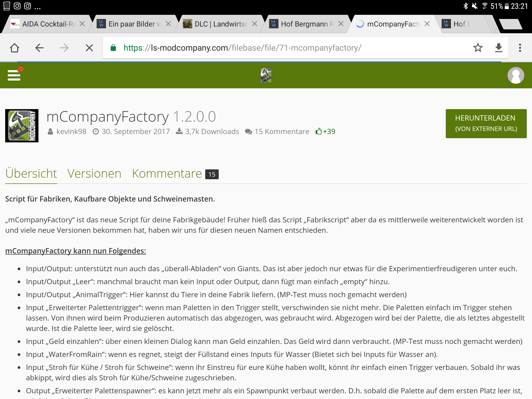The height and width of the screenshot is (399, 532).
Task: Click the thumbs-up +39 likes
Action: [325, 131]
